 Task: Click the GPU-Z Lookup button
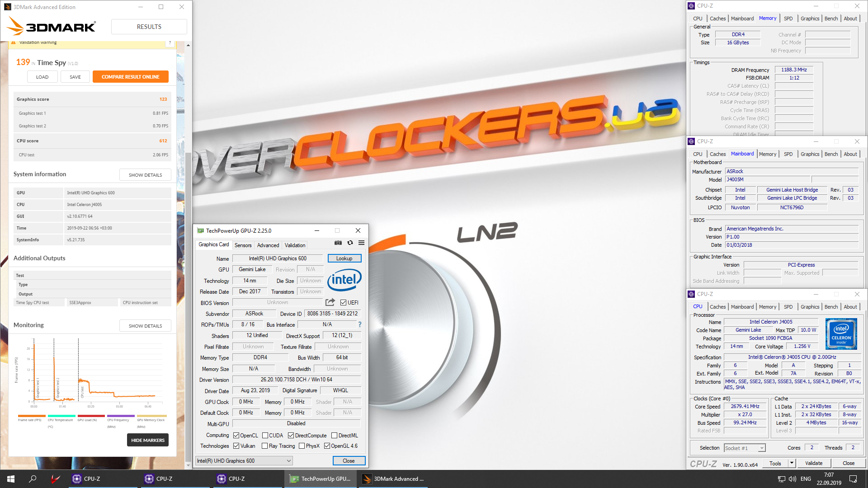pyautogui.click(x=344, y=258)
